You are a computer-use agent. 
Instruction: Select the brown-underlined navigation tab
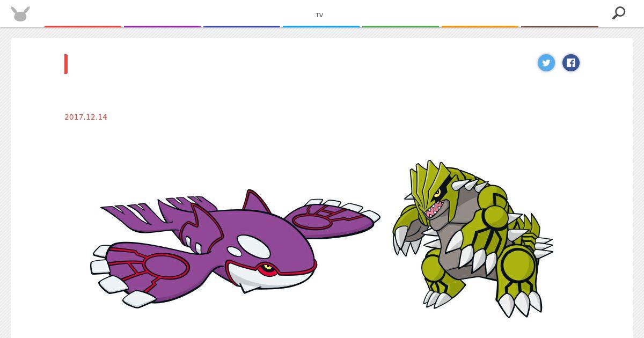(559, 14)
